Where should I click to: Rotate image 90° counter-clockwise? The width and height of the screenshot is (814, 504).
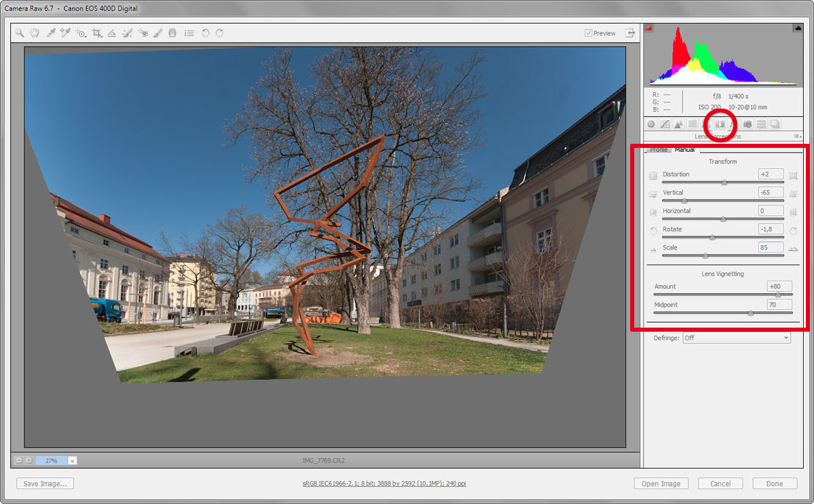coord(205,33)
